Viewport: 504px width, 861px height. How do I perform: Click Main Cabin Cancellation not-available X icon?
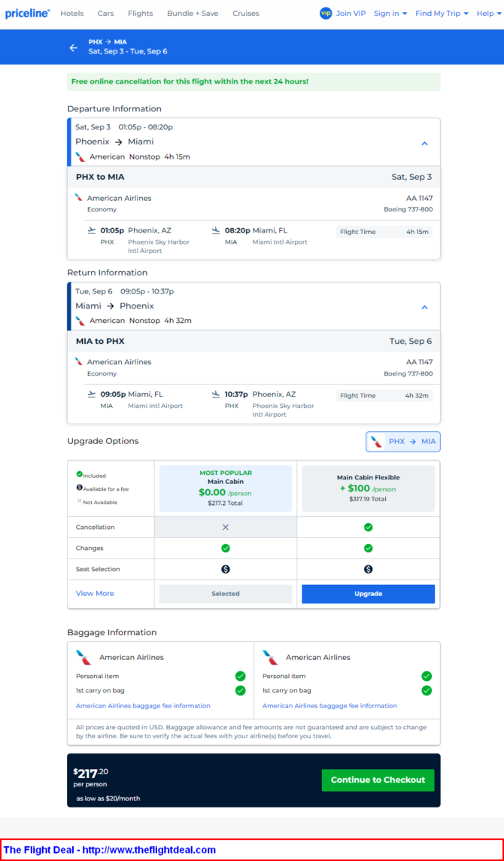(x=225, y=527)
